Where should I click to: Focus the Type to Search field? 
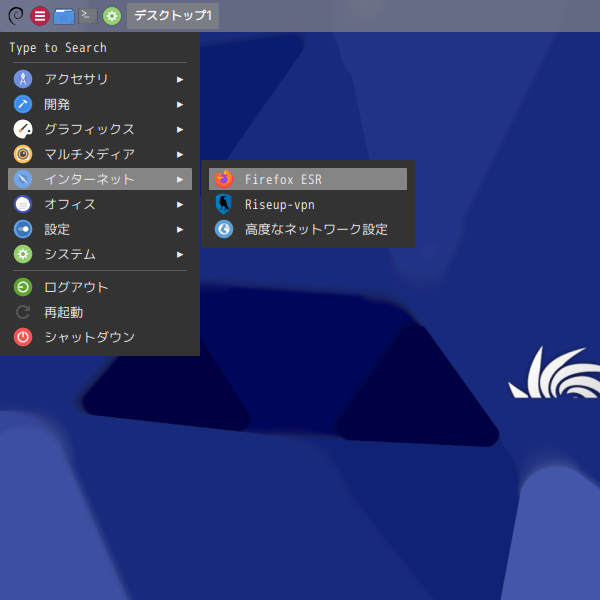[100, 48]
